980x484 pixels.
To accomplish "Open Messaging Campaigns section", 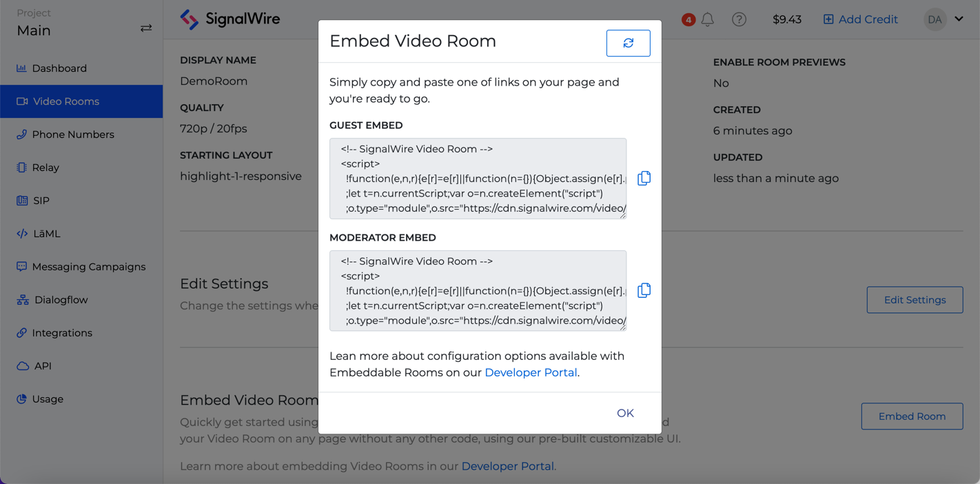I will (x=81, y=267).
